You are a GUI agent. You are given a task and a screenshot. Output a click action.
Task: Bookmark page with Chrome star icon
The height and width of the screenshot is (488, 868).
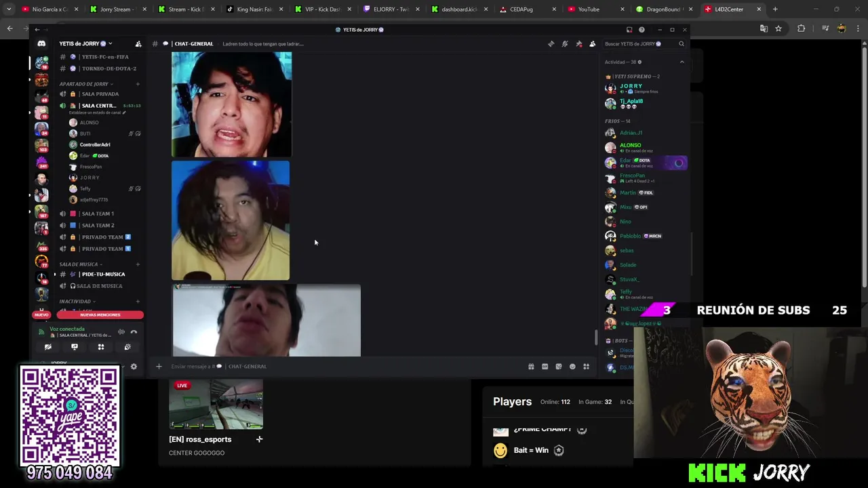pyautogui.click(x=778, y=28)
